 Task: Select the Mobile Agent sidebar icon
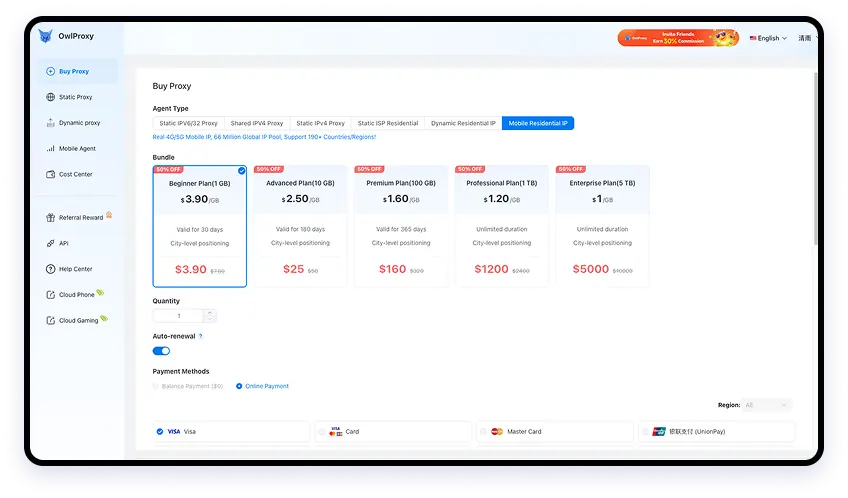50,149
